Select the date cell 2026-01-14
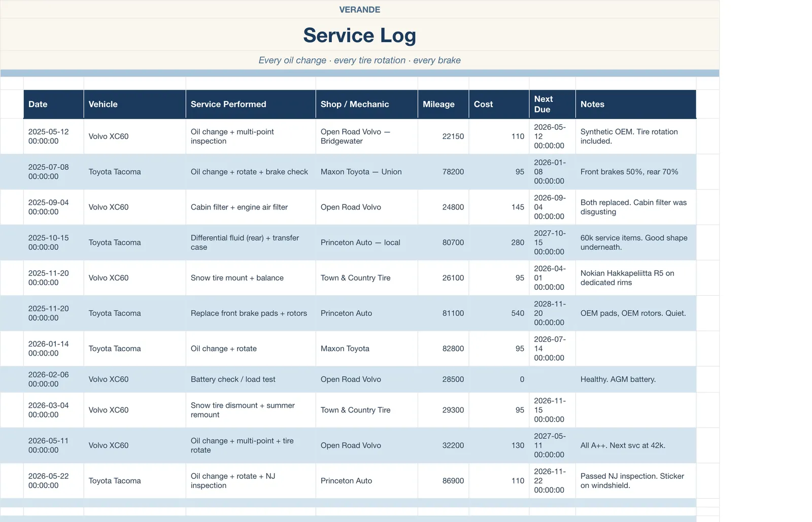 click(54, 349)
